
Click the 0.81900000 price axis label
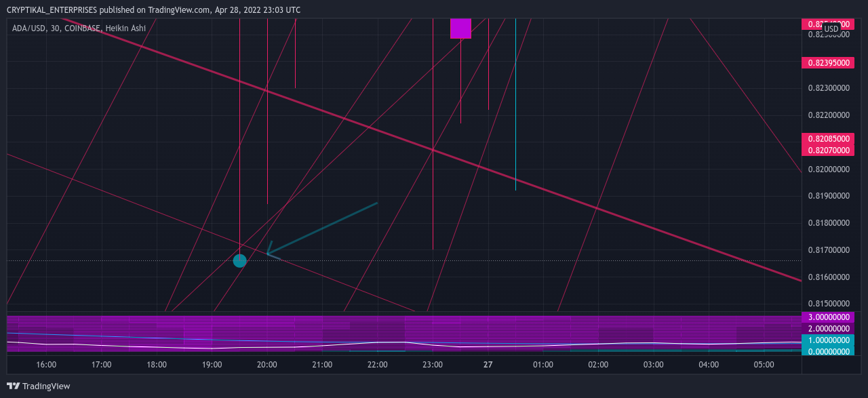(x=829, y=196)
